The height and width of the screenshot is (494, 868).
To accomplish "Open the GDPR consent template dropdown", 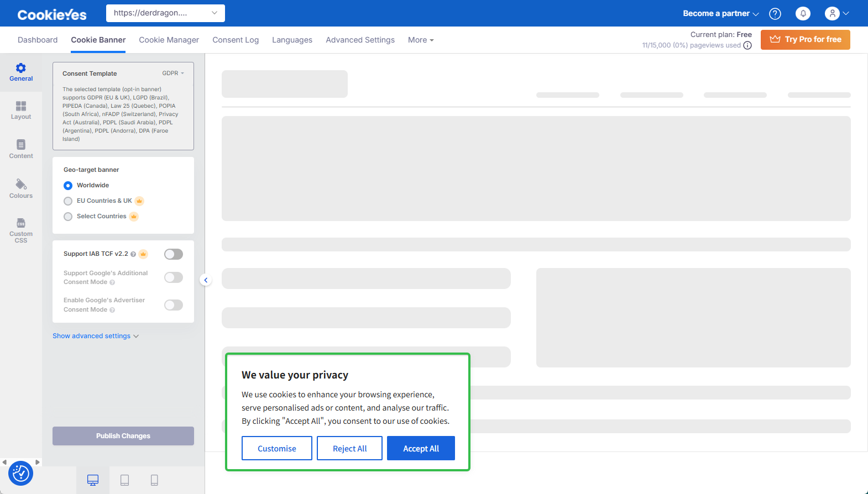I will [x=173, y=73].
